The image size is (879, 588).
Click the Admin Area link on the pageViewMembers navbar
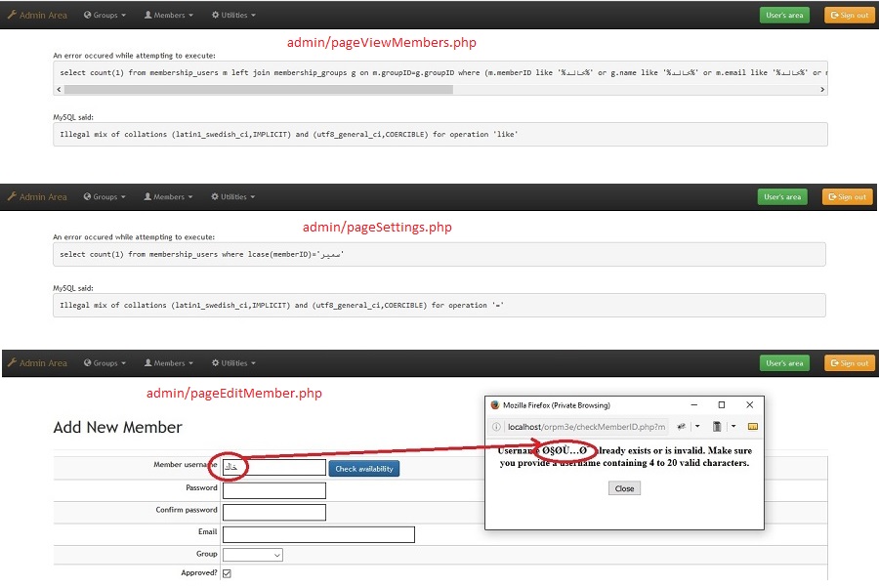point(37,15)
